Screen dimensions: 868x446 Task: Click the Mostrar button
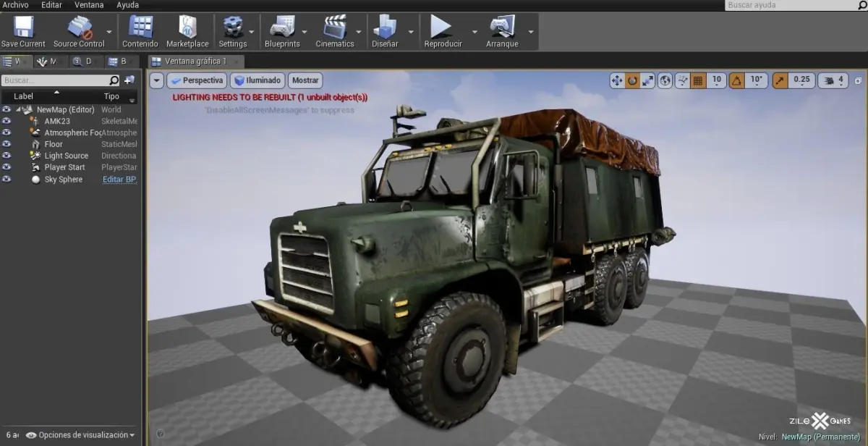tap(305, 80)
